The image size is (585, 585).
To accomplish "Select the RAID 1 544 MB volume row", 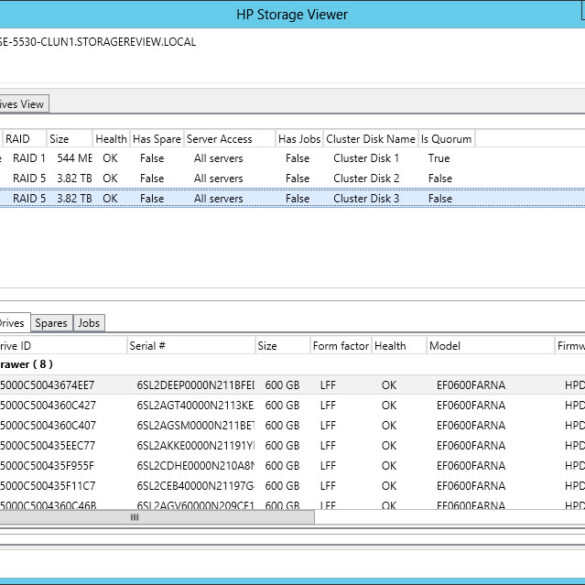I will pos(292,158).
